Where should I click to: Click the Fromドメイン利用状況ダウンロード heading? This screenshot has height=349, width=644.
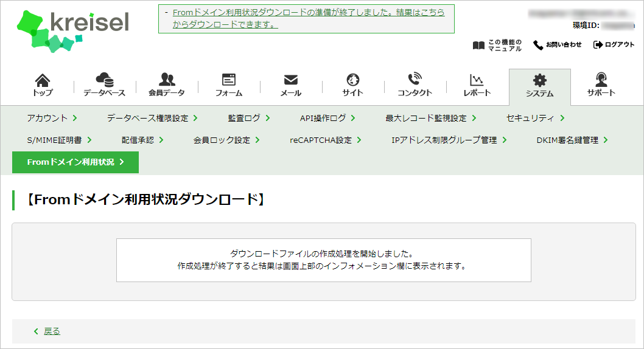pos(145,199)
